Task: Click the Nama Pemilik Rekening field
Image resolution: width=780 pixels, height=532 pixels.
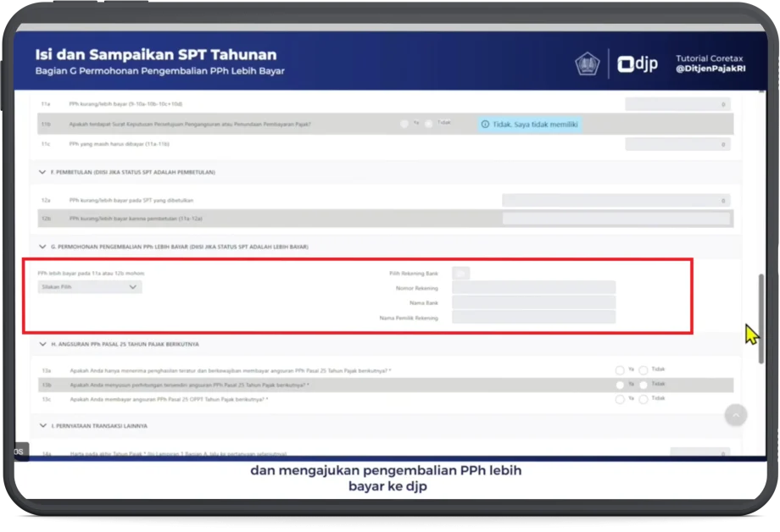Action: point(533,318)
